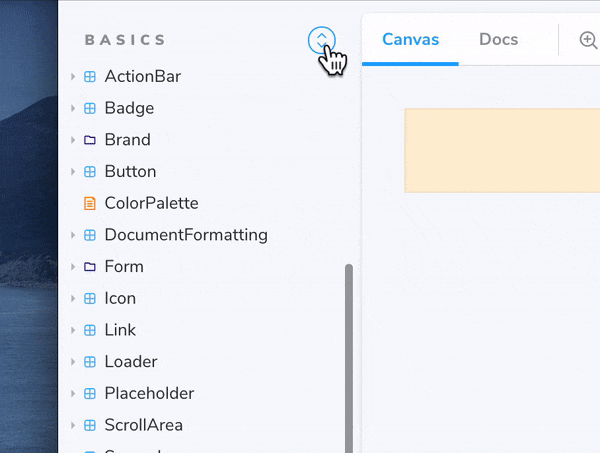Click the Form folder icon

(90, 267)
